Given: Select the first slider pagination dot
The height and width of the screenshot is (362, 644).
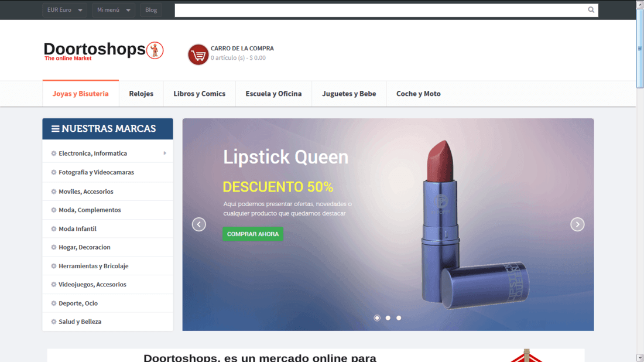Looking at the screenshot, I should tap(377, 318).
